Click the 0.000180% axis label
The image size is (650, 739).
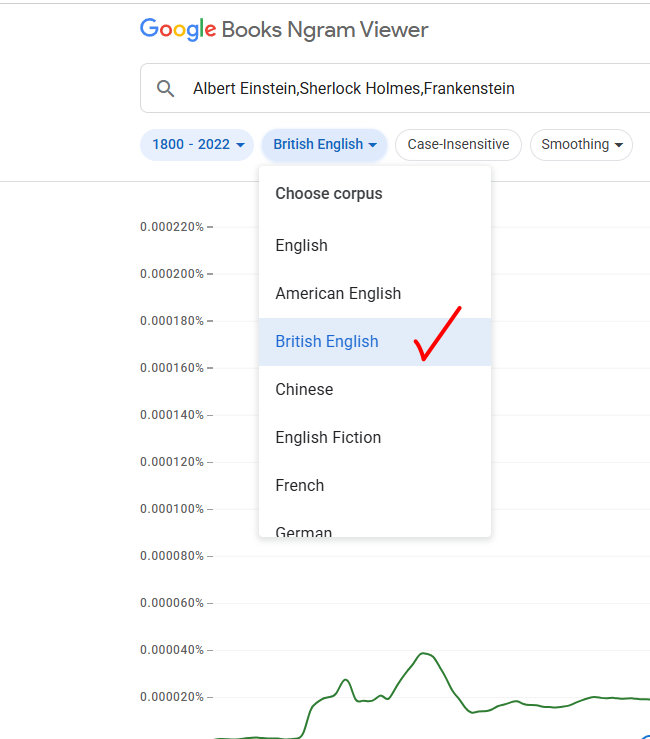click(x=172, y=321)
